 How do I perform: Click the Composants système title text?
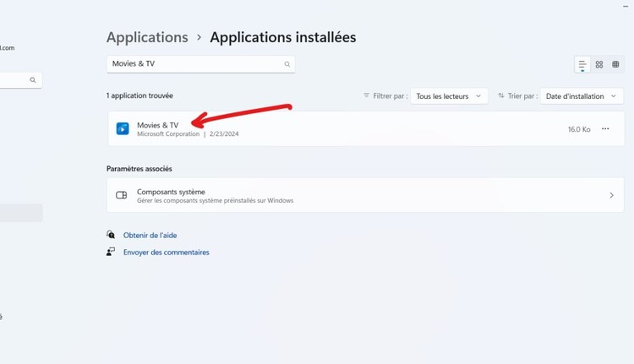[171, 192]
